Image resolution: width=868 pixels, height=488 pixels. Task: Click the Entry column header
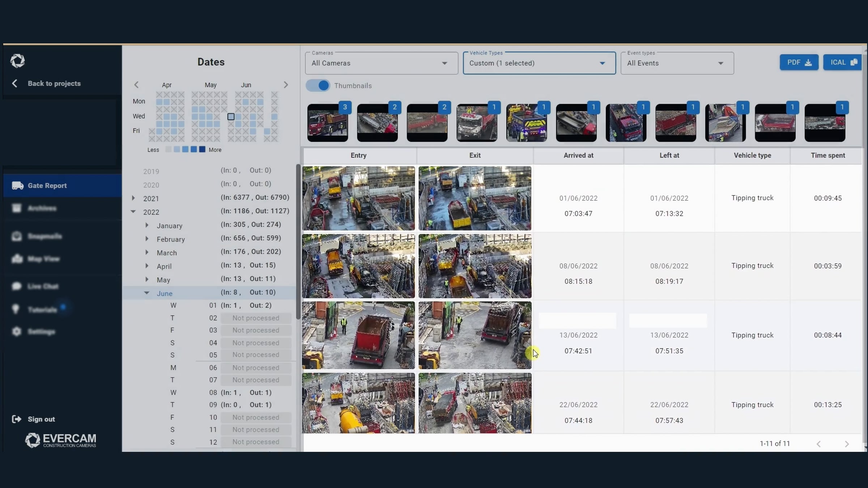(358, 155)
